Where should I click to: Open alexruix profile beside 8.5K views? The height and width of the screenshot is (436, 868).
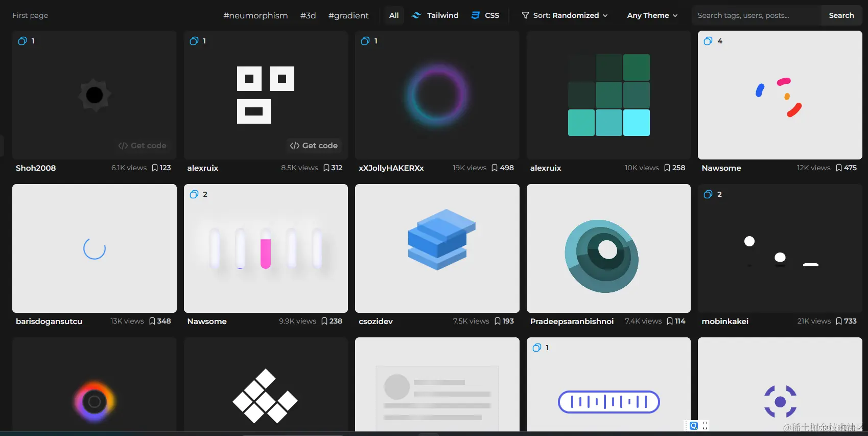[x=203, y=168]
